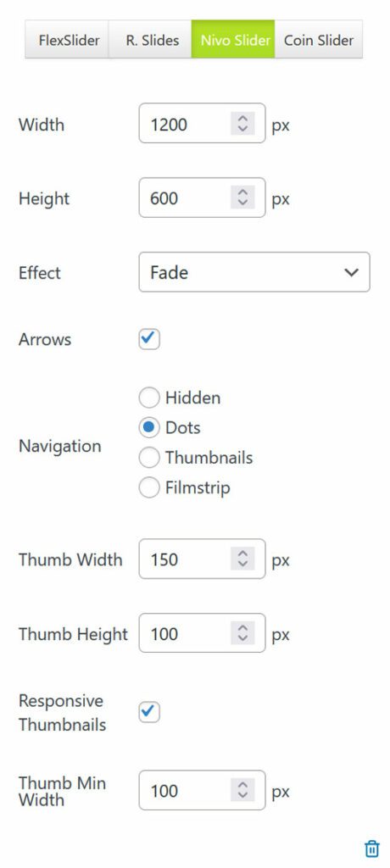Image resolution: width=390 pixels, height=868 pixels.
Task: Uncheck the Arrows checkbox
Action: (149, 339)
